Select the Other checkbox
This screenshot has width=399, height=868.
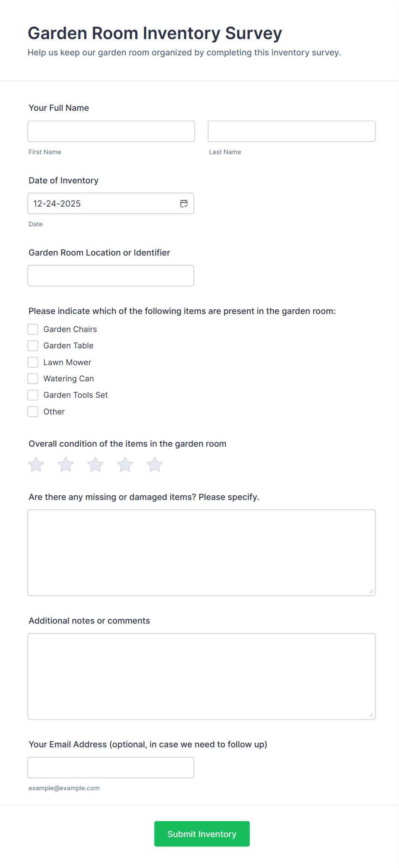click(33, 411)
